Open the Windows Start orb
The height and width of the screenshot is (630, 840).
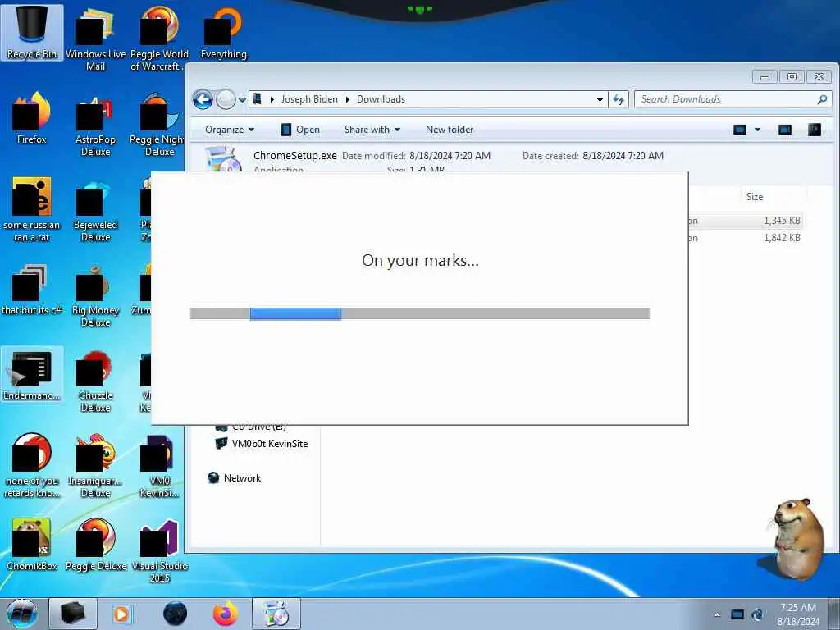pyautogui.click(x=21, y=614)
